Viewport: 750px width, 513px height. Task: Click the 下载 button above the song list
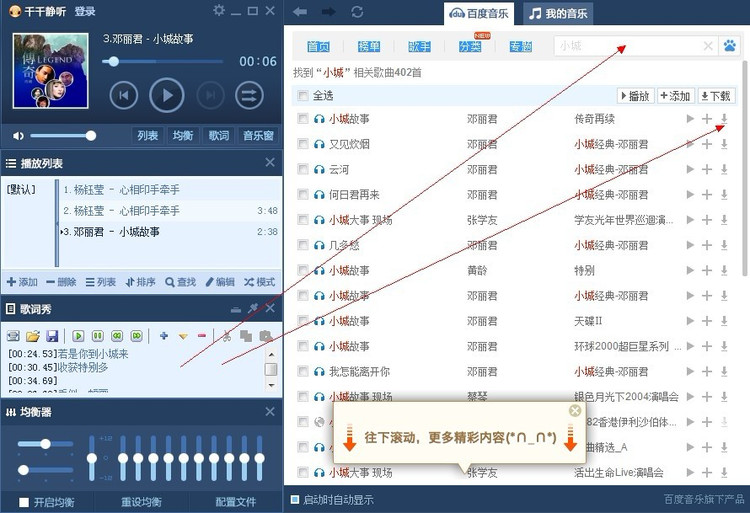pyautogui.click(x=716, y=96)
